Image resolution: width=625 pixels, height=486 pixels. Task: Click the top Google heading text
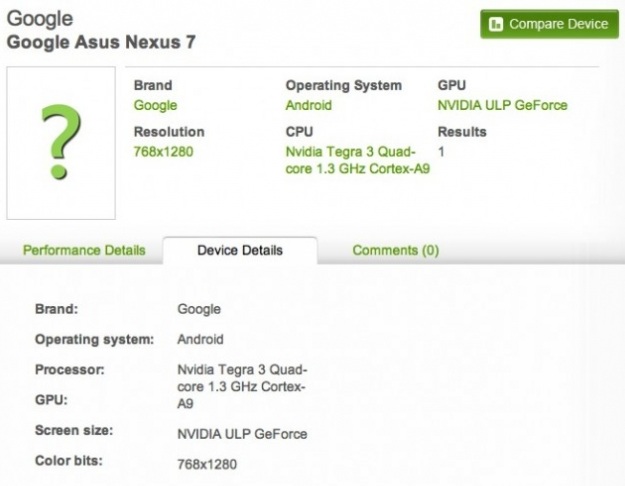click(38, 19)
